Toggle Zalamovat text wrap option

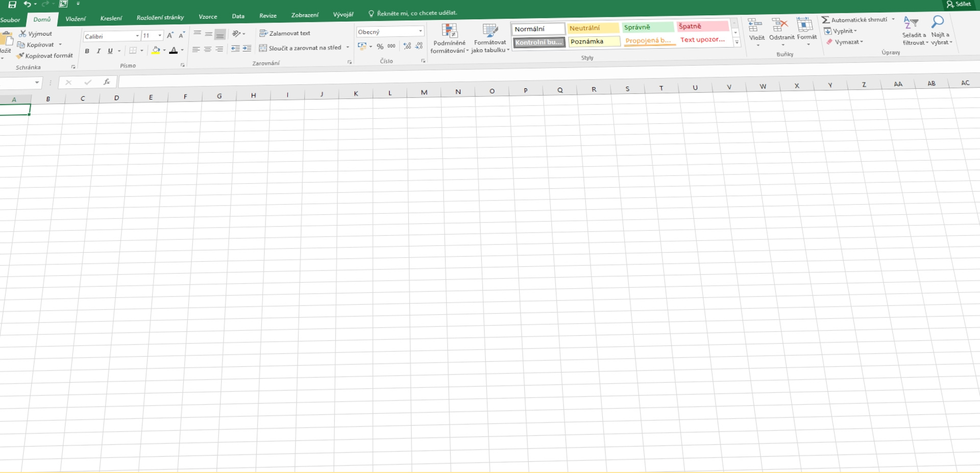[x=285, y=33]
